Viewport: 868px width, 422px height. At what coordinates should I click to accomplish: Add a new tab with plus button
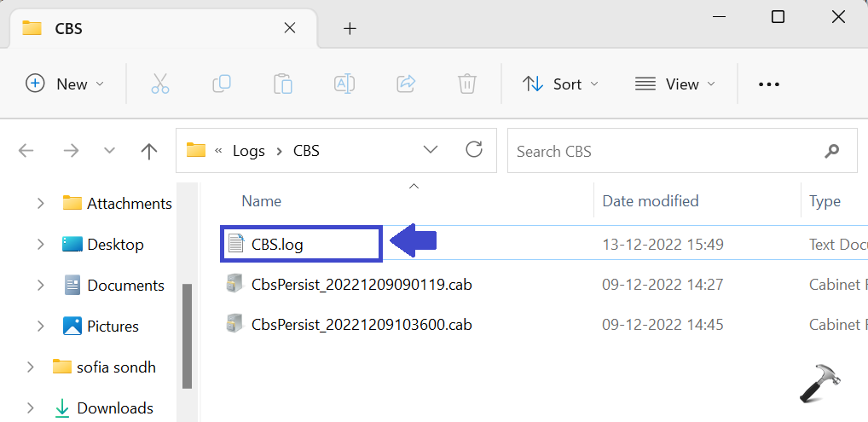(350, 28)
